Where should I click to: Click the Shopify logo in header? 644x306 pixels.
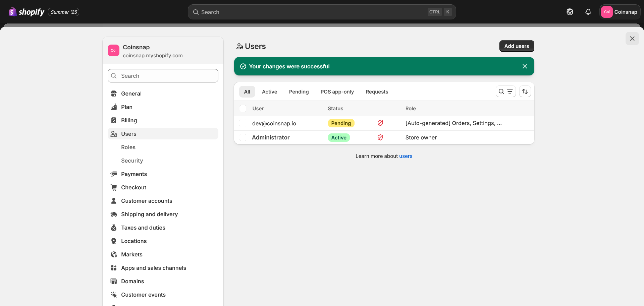click(26, 12)
